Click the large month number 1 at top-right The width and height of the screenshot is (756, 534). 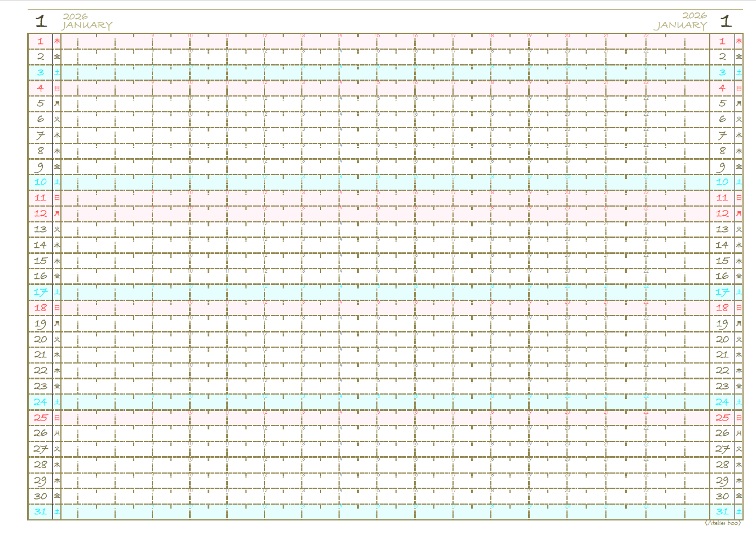pyautogui.click(x=726, y=22)
